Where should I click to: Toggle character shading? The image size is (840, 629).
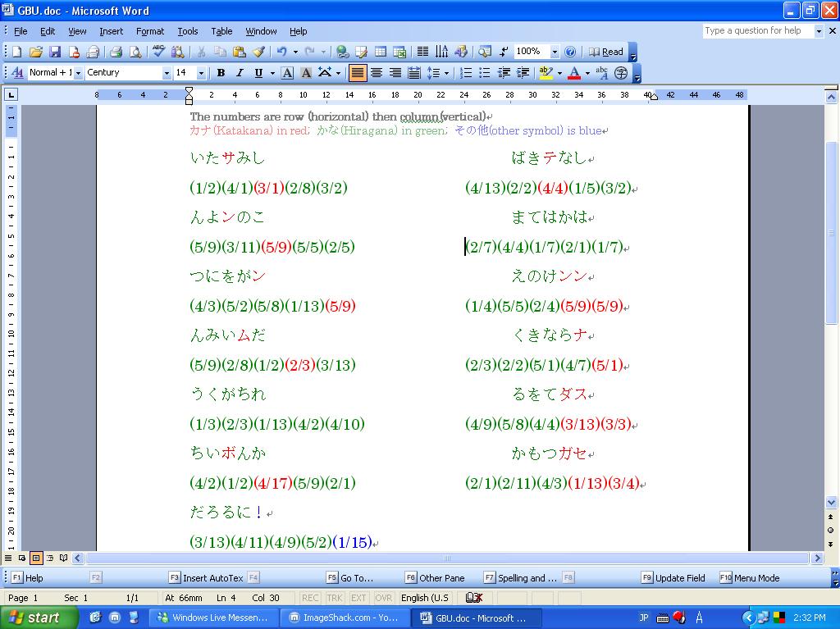[307, 73]
